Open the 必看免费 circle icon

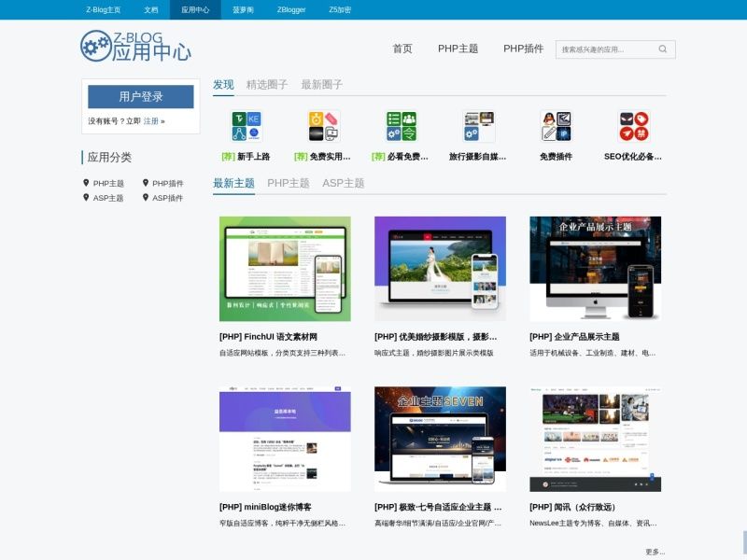tap(402, 126)
